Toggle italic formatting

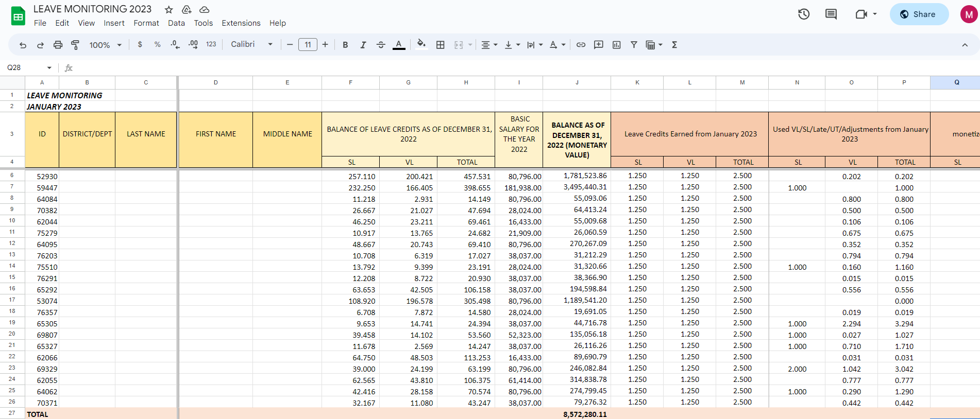(x=363, y=45)
